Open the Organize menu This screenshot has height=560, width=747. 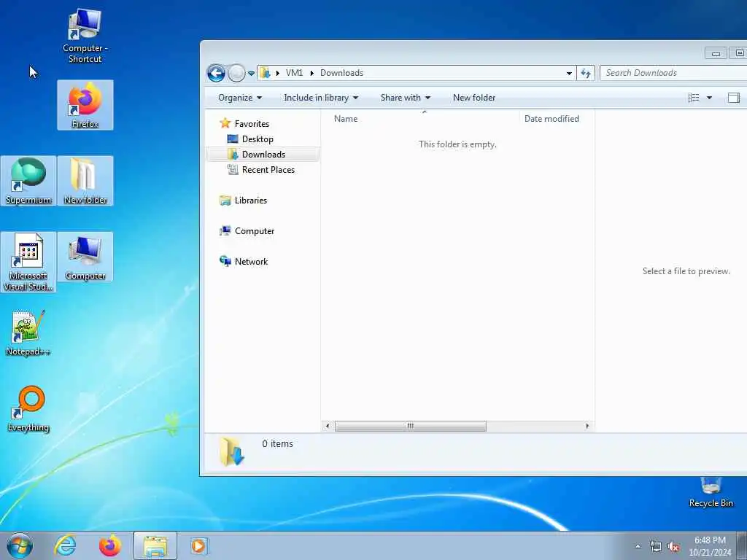[239, 98]
